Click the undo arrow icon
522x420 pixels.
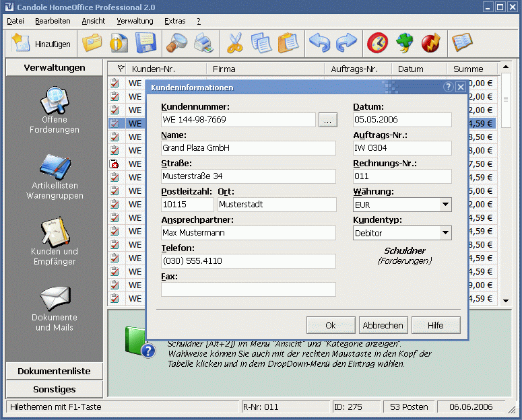[319, 44]
